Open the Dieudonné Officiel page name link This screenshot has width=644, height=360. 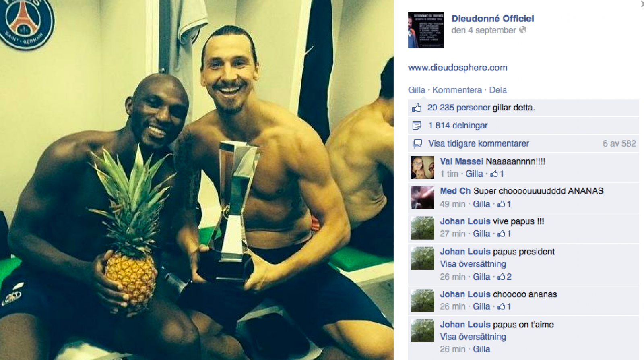pyautogui.click(x=493, y=19)
